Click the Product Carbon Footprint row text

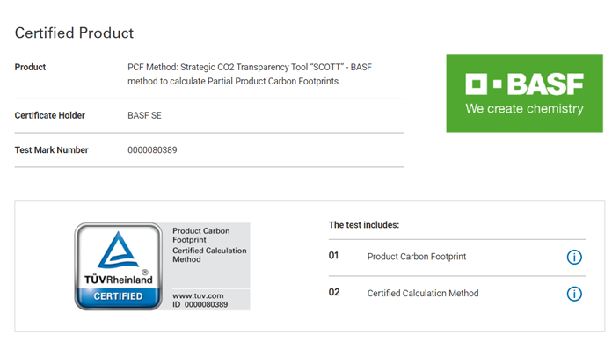pos(416,257)
